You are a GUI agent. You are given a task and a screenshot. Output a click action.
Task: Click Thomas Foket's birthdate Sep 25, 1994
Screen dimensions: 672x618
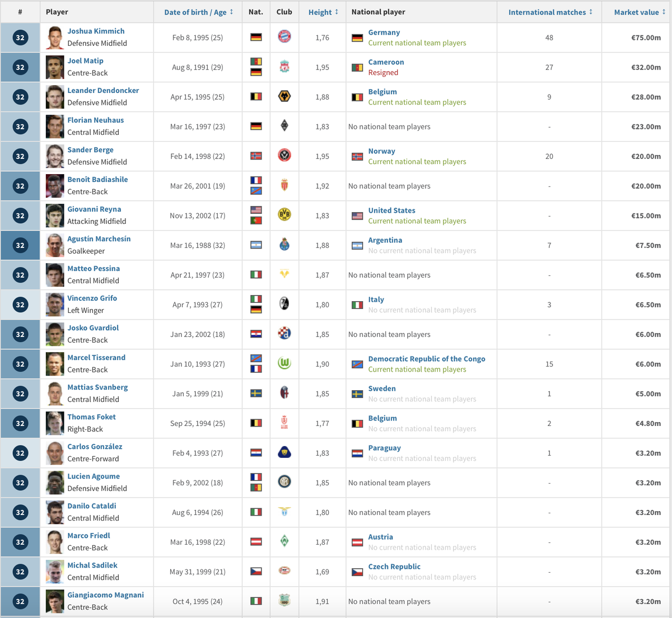[198, 423]
